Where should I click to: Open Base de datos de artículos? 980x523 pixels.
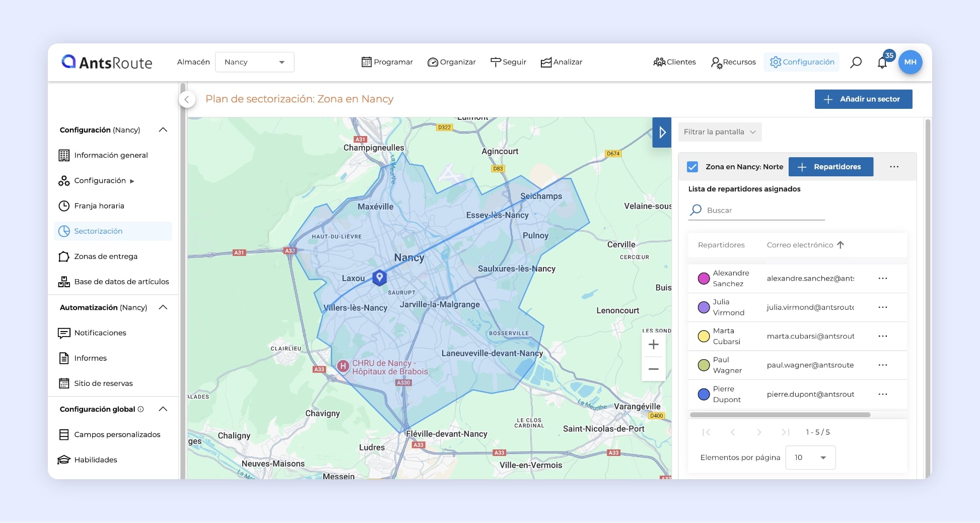121,282
